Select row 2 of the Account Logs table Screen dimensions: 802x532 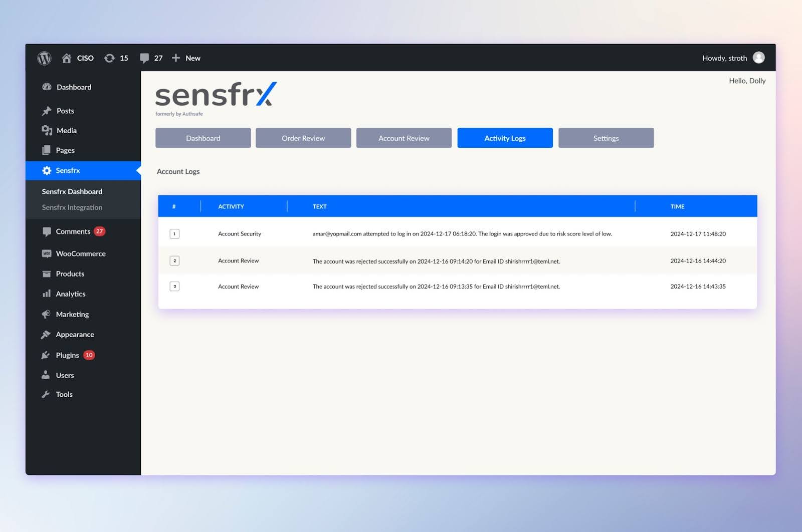point(457,260)
